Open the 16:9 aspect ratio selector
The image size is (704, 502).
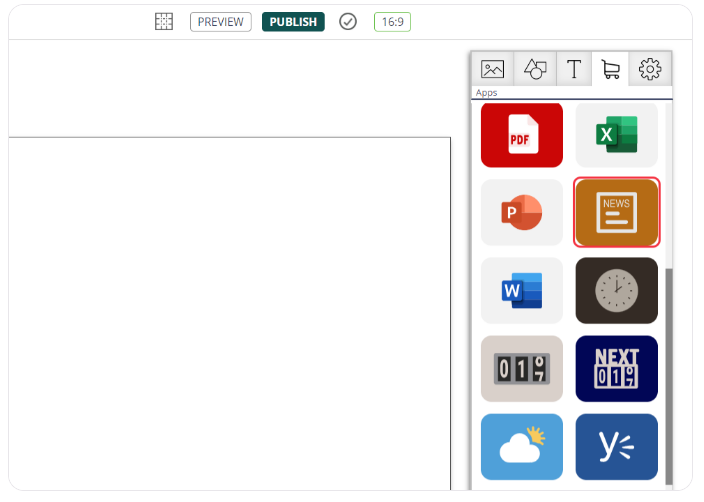coord(392,22)
